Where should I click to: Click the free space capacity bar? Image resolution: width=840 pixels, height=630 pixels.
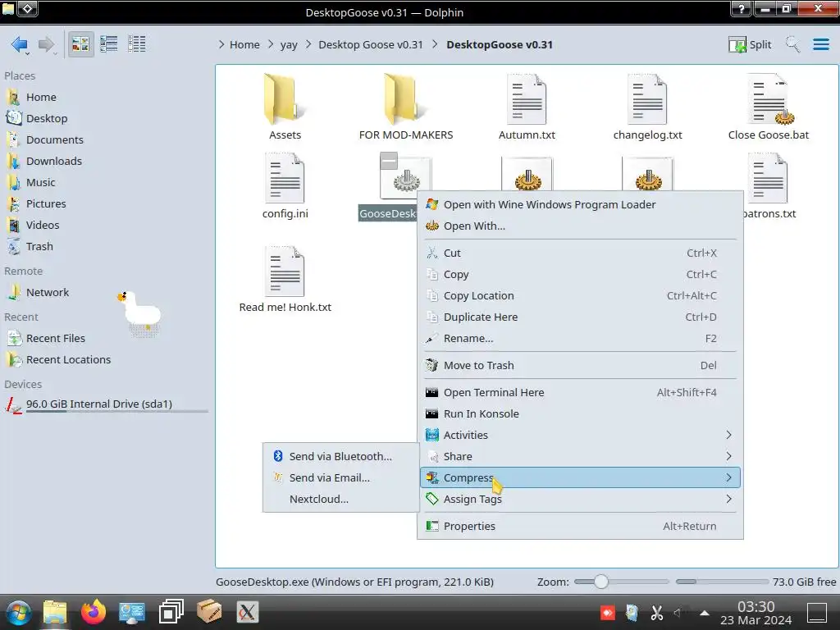coord(721,582)
